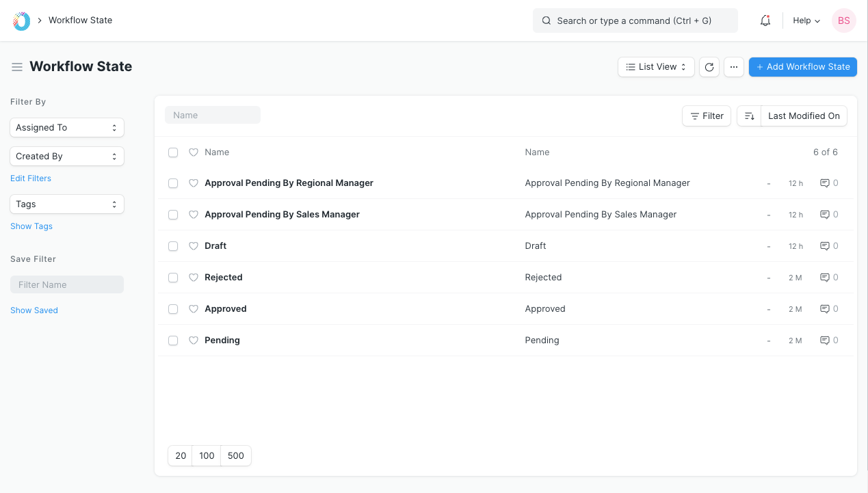This screenshot has width=868, height=493.
Task: Click the Workflow State breadcrumb
Action: 80,20
